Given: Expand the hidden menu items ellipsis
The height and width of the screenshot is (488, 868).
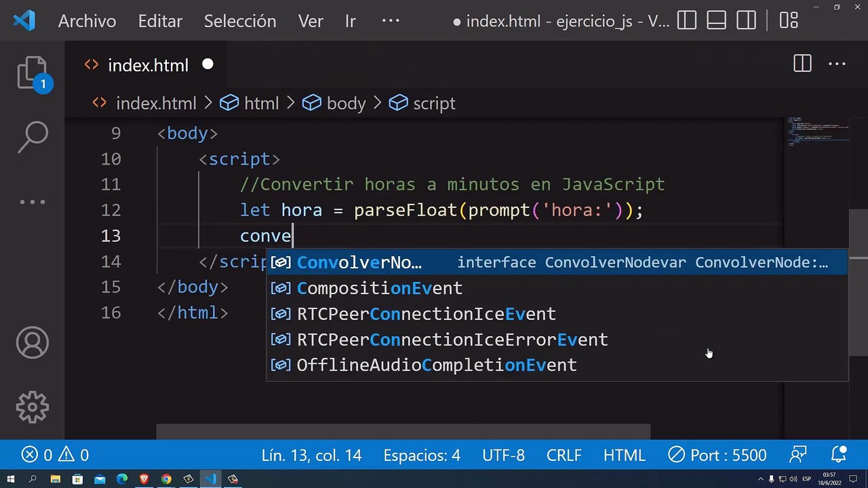Looking at the screenshot, I should (391, 21).
